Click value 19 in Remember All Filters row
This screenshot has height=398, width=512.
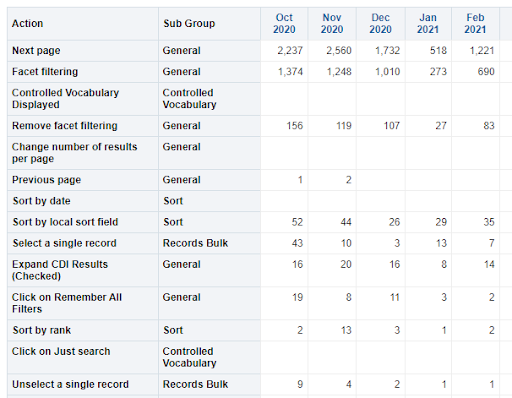click(298, 297)
